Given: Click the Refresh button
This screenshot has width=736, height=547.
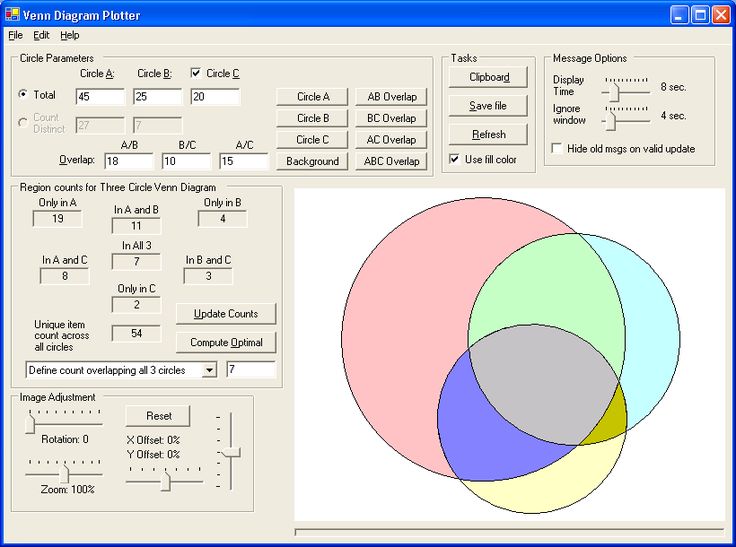Looking at the screenshot, I should [x=489, y=135].
